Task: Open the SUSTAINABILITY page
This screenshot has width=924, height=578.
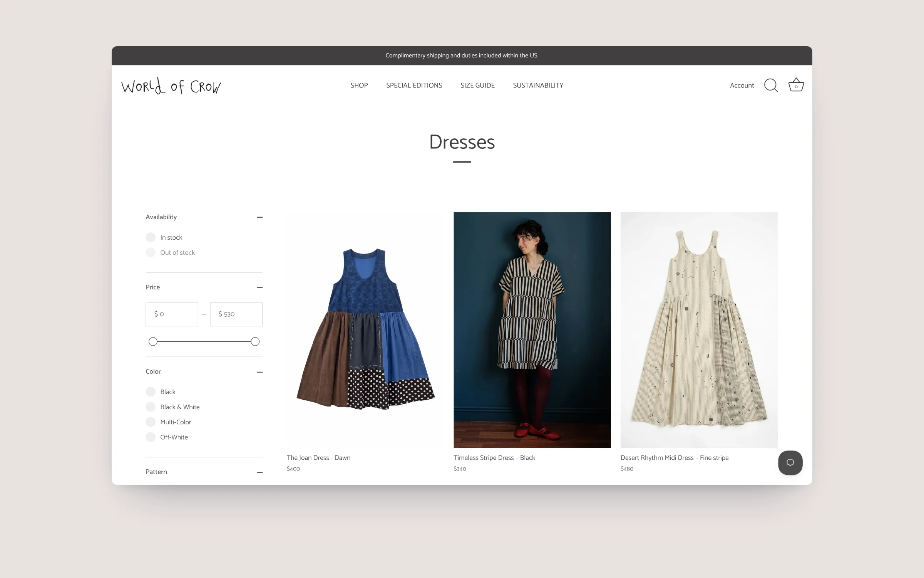Action: pos(538,85)
